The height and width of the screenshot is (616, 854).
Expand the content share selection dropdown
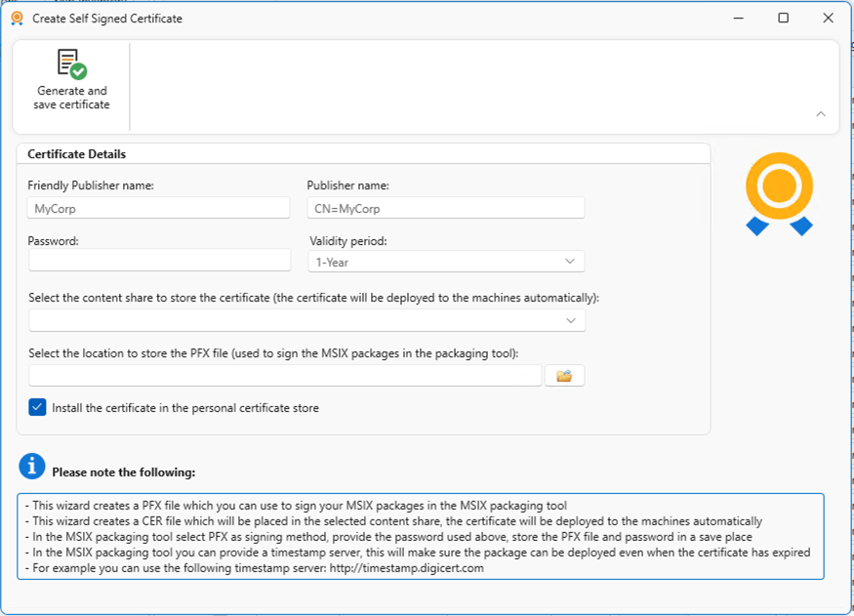coord(307,320)
